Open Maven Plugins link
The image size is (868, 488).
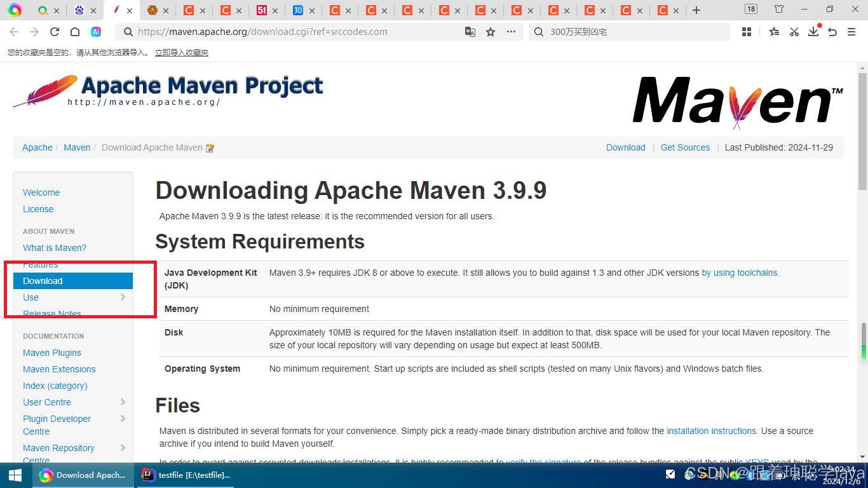pos(52,353)
